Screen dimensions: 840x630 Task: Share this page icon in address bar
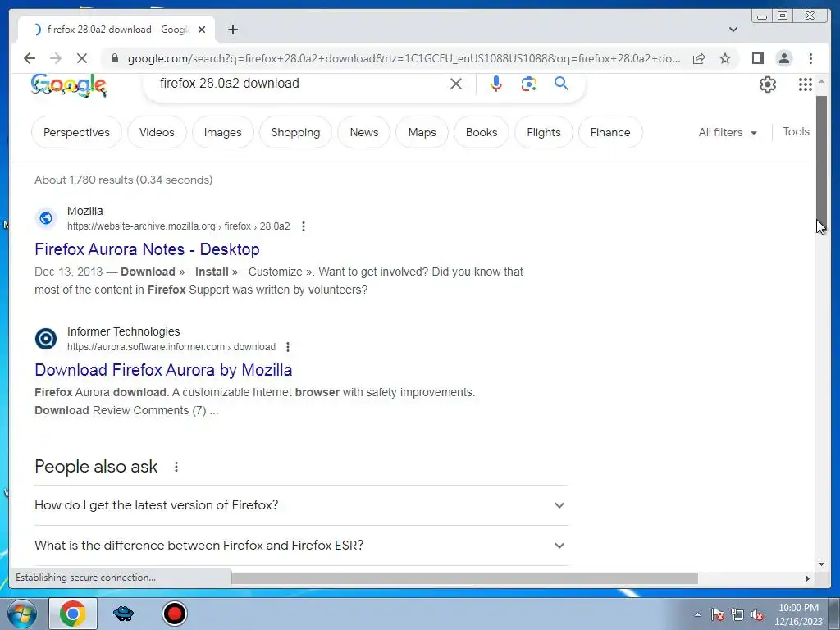tap(699, 58)
